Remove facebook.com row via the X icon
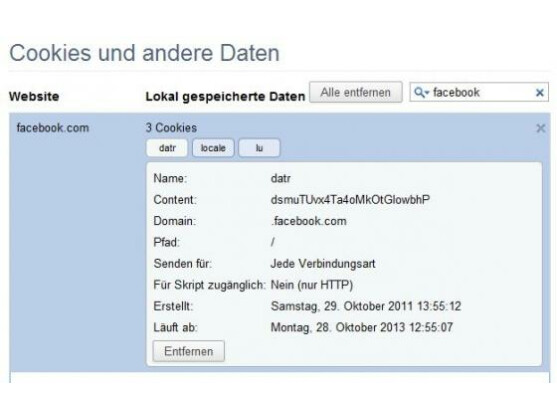 (541, 128)
